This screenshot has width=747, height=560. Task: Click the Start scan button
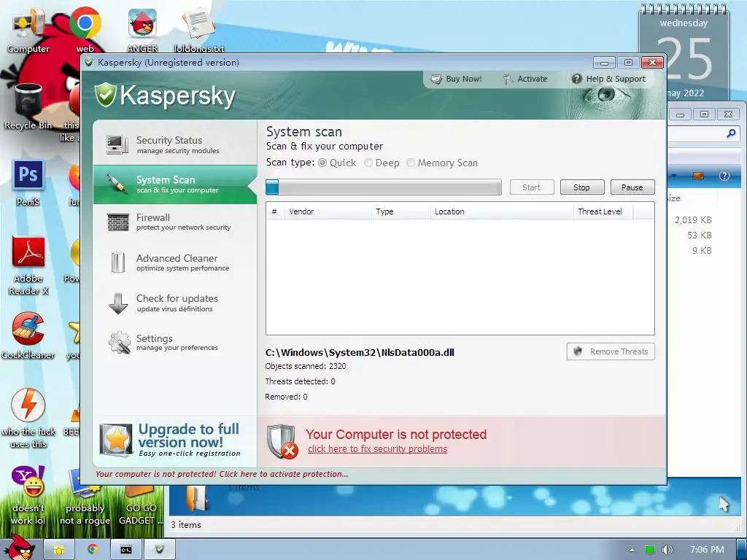[x=531, y=187]
